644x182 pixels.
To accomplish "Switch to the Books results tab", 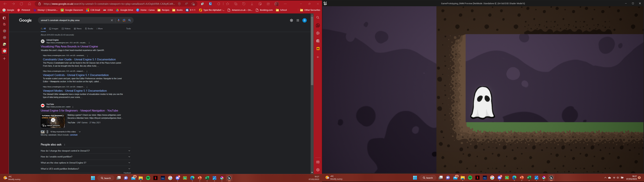I will point(89,29).
